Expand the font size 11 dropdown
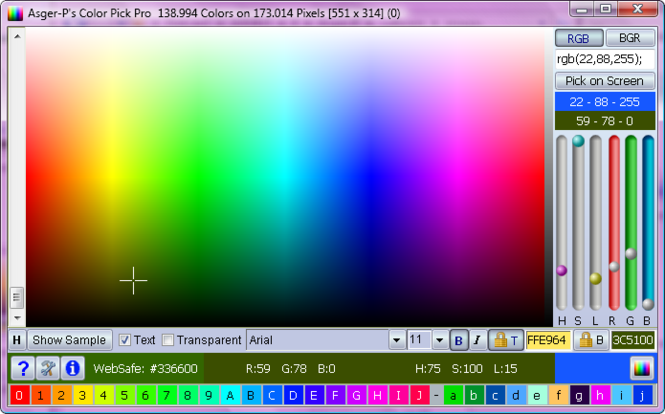665x414 pixels. coord(440,340)
